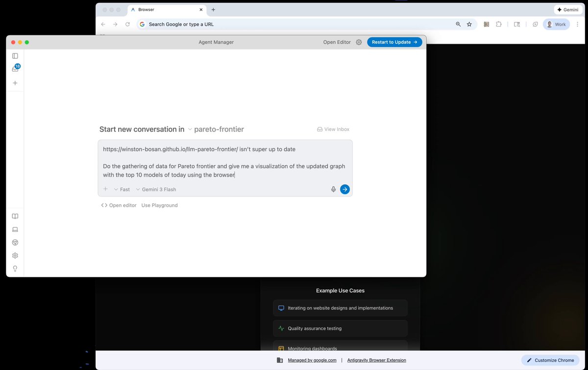This screenshot has width=588, height=370.
Task: Open the pareto-frontier workspace dropdown
Action: (216, 129)
